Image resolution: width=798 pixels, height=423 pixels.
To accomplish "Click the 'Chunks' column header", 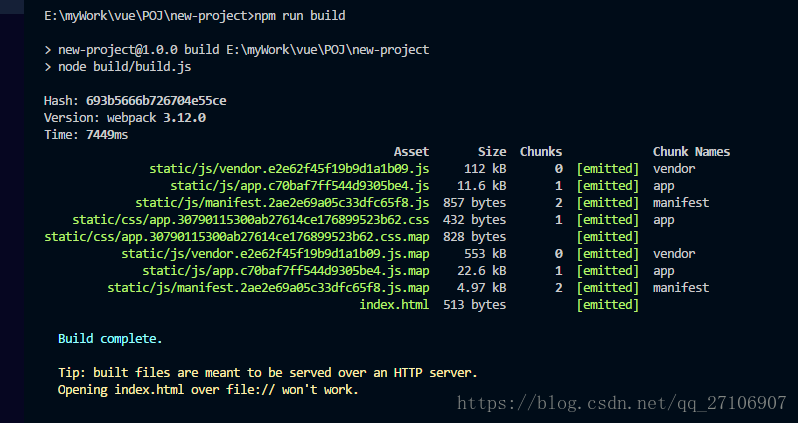I will click(x=541, y=152).
